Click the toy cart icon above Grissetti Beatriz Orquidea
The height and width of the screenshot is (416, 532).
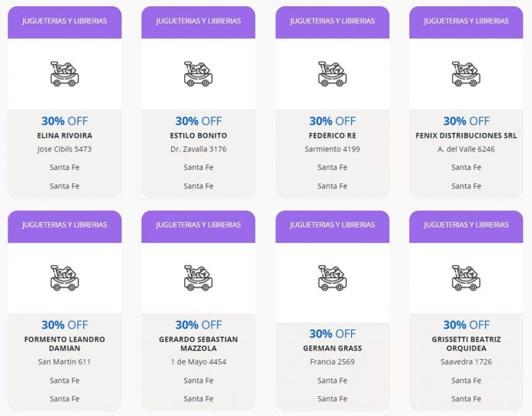click(466, 278)
